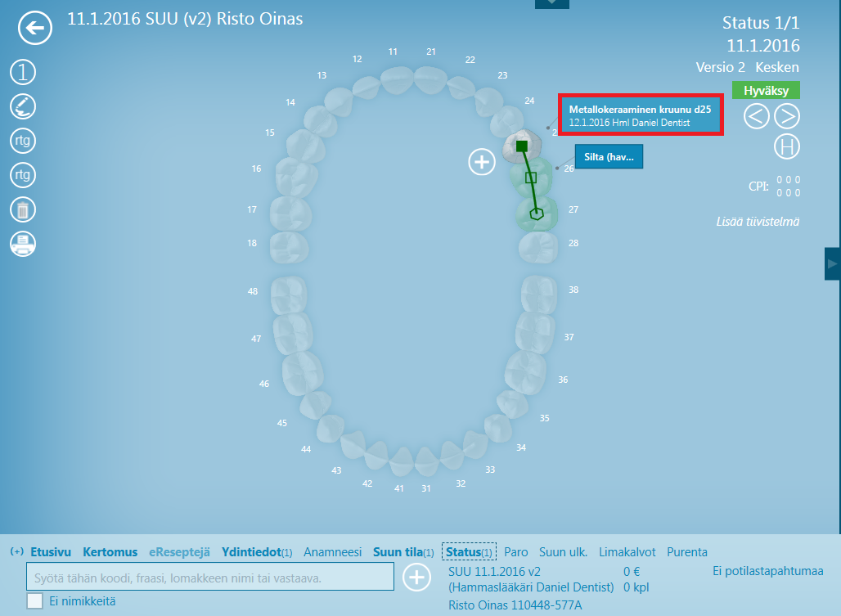Click the Lisää tiivistelmä link
The height and width of the screenshot is (616, 841).
[x=758, y=222]
